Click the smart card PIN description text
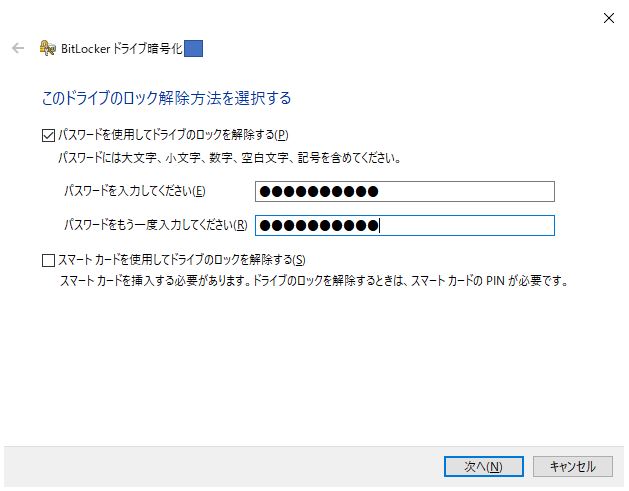This screenshot has width=629, height=491. (314, 280)
